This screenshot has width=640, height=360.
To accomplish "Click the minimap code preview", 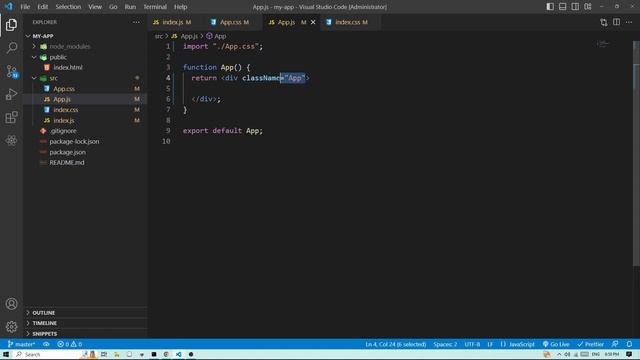I will coord(603,43).
